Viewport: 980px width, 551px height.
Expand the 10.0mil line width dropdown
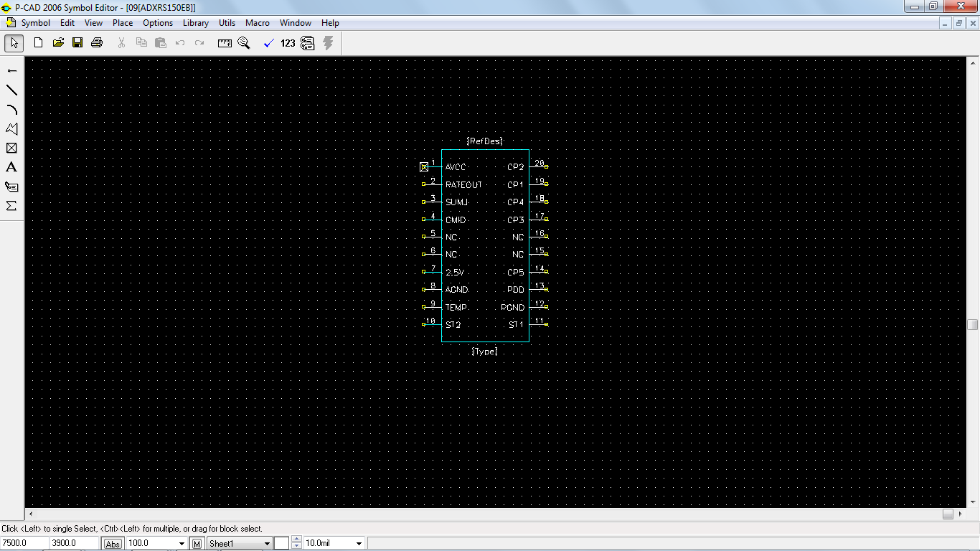tap(359, 544)
